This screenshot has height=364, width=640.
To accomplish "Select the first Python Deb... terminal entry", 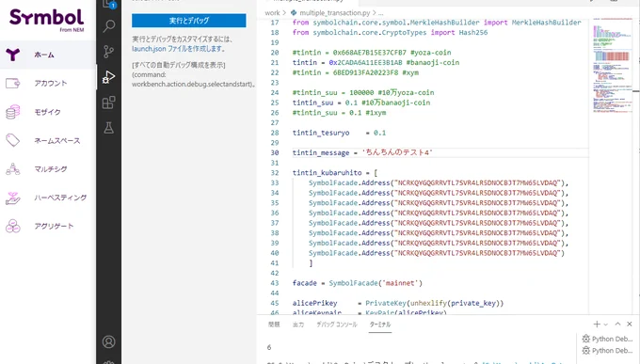I will 607,339.
